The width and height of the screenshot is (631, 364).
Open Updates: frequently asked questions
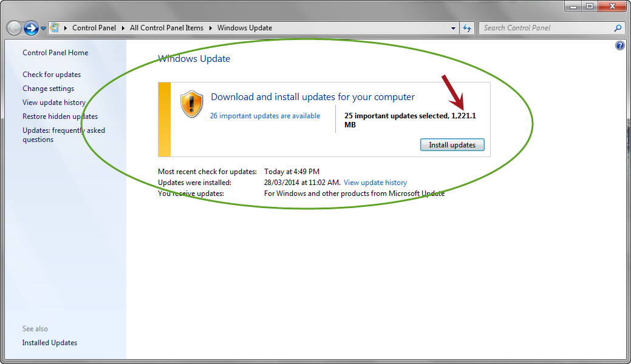click(x=64, y=135)
